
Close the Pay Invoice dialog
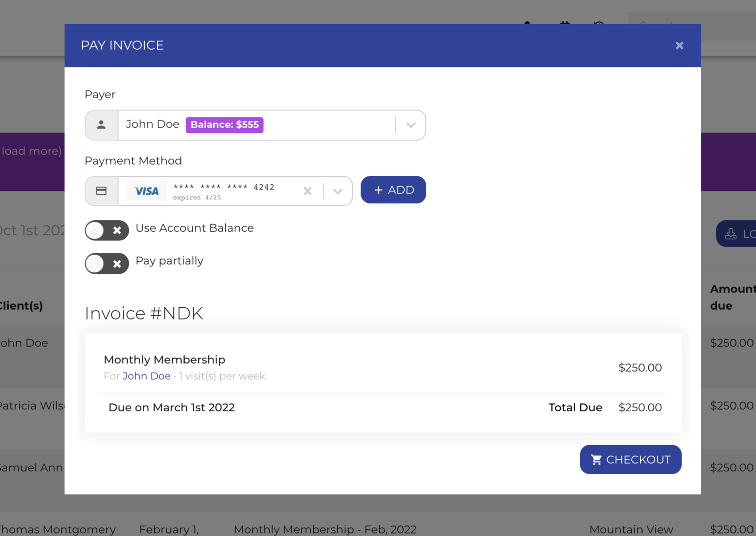tap(679, 45)
